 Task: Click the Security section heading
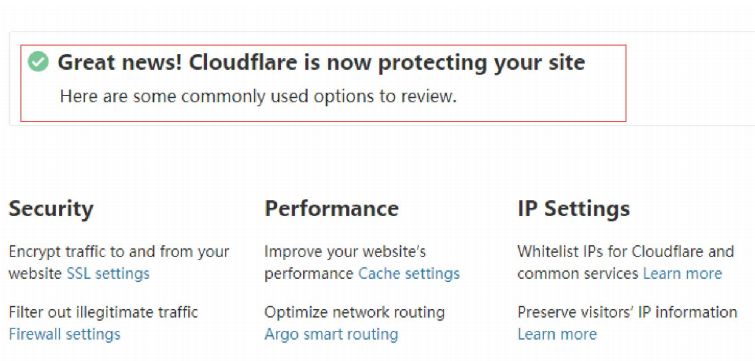[x=51, y=209]
